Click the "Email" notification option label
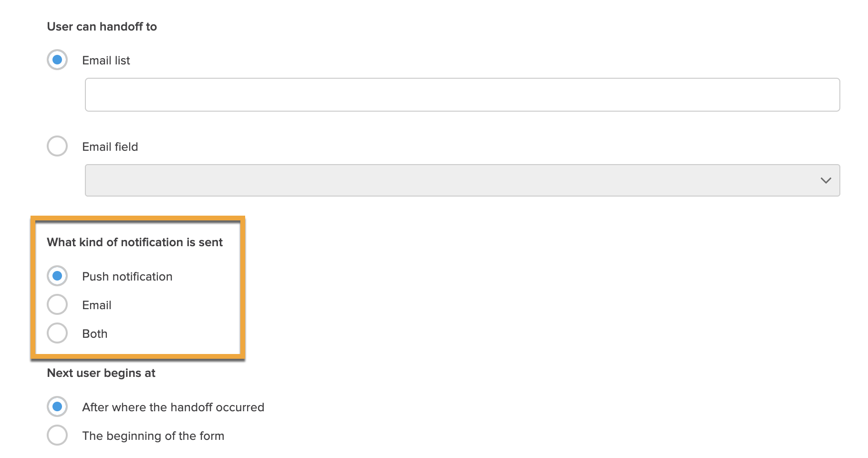868x458 pixels. click(96, 305)
